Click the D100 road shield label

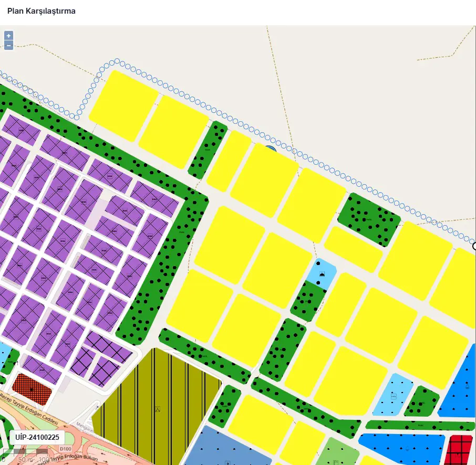pos(66,449)
